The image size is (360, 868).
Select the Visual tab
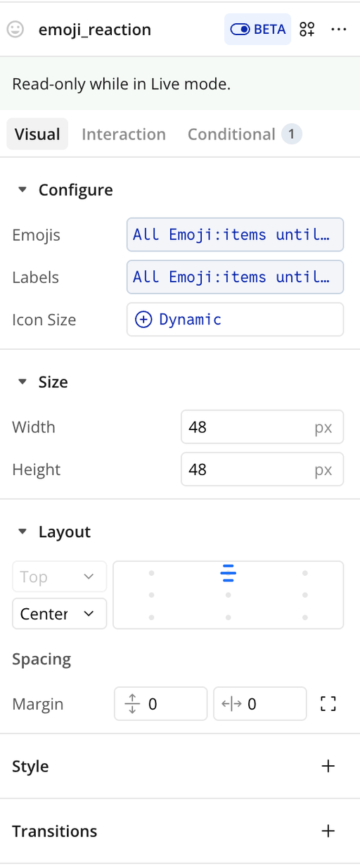pos(37,134)
